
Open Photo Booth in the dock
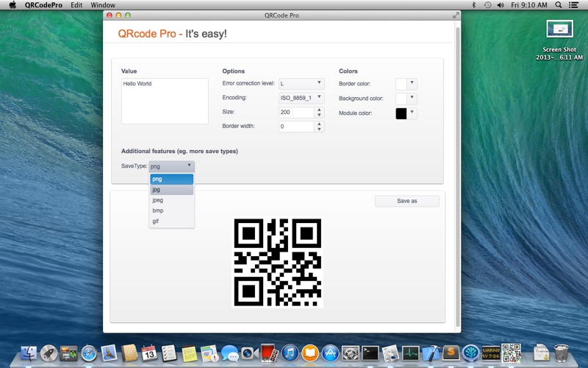point(270,353)
